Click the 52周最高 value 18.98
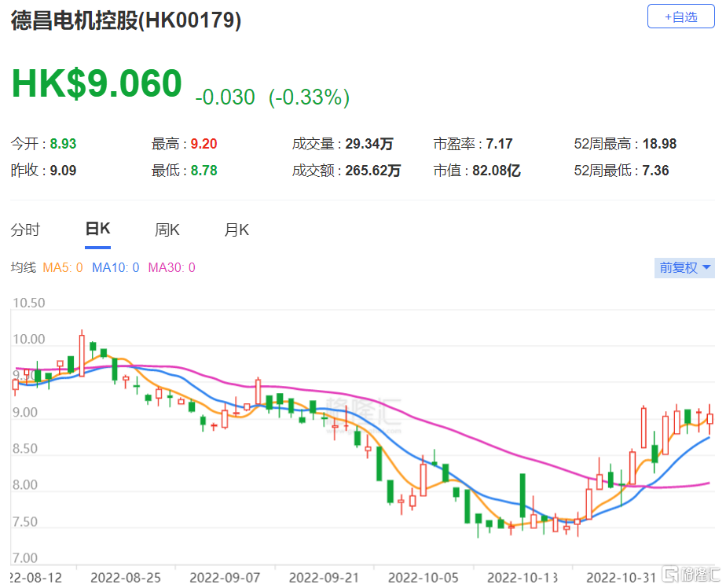 click(659, 144)
